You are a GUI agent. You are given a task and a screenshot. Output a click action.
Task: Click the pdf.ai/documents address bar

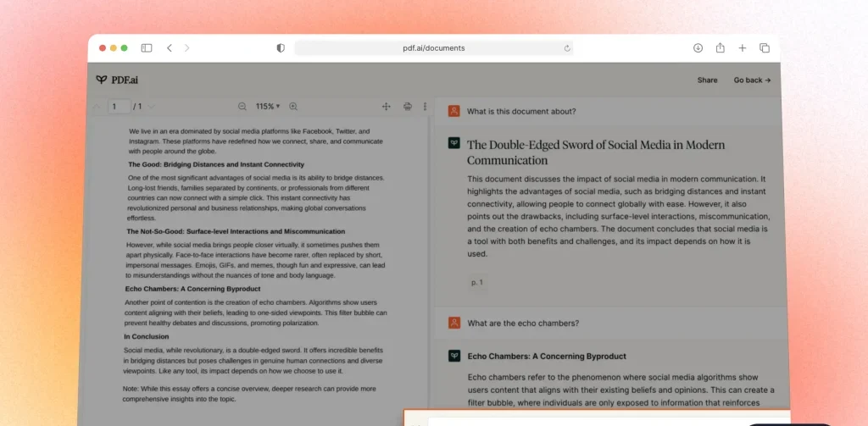pyautogui.click(x=433, y=48)
